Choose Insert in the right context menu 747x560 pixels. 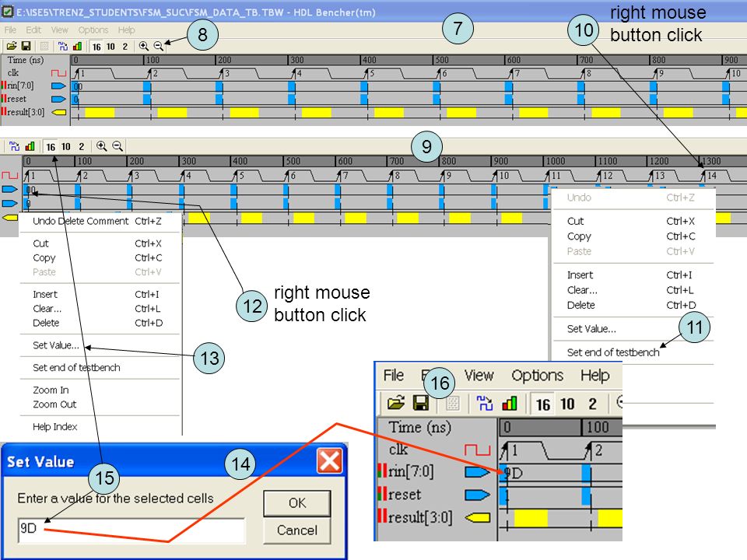[632, 275]
